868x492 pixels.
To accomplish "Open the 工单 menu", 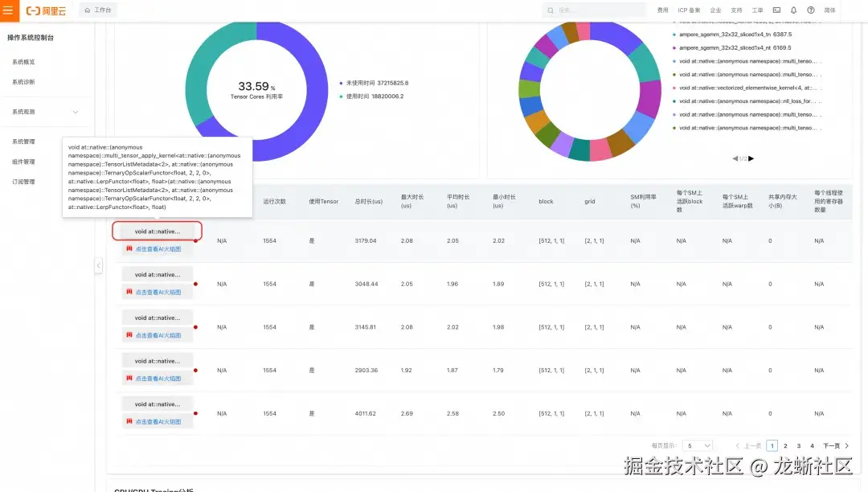I will point(757,10).
